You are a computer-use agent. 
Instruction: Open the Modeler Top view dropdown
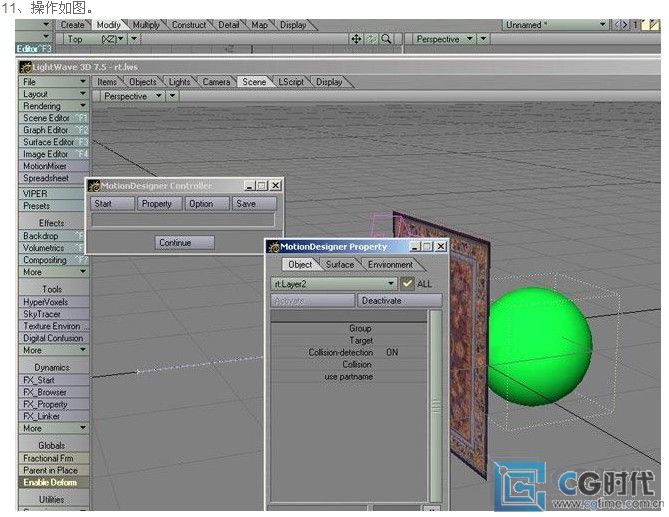tap(96, 39)
